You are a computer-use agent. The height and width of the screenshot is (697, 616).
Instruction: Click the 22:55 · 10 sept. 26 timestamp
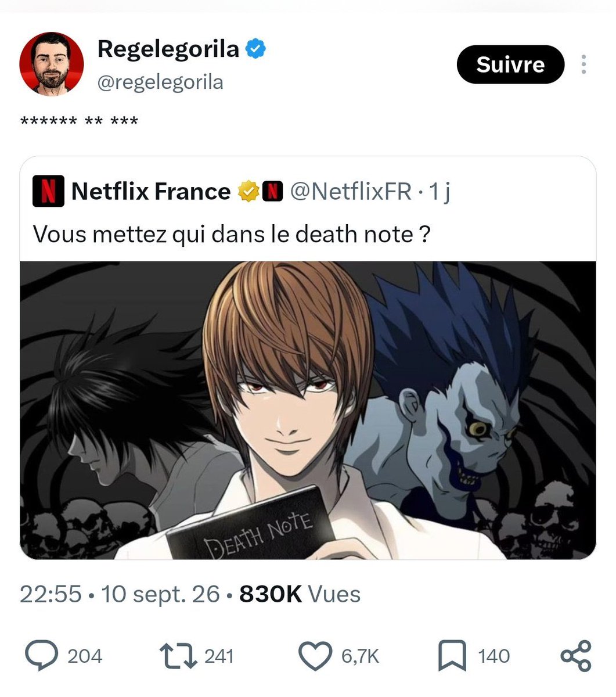(x=120, y=594)
